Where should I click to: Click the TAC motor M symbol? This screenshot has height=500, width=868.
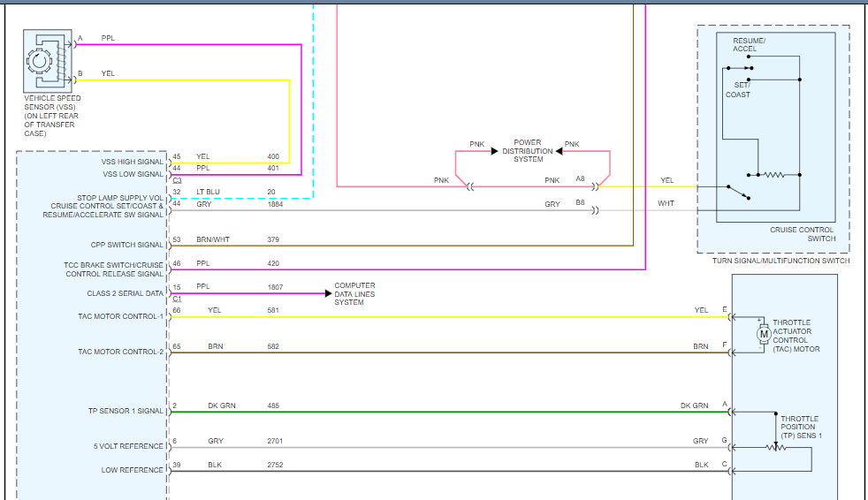(x=764, y=334)
